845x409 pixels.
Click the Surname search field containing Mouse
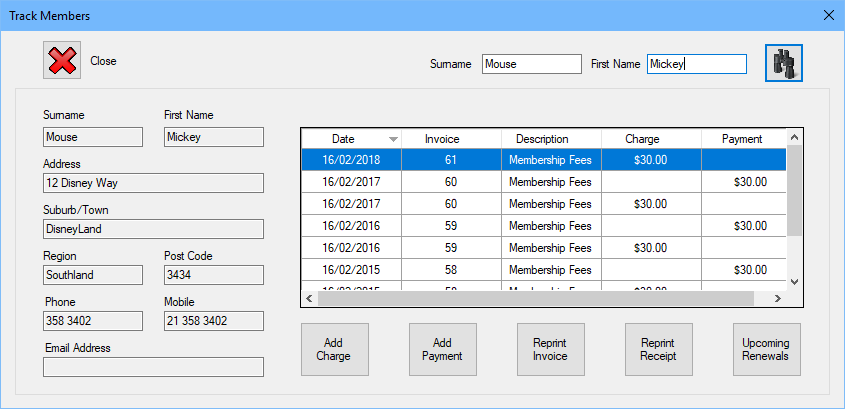(531, 64)
